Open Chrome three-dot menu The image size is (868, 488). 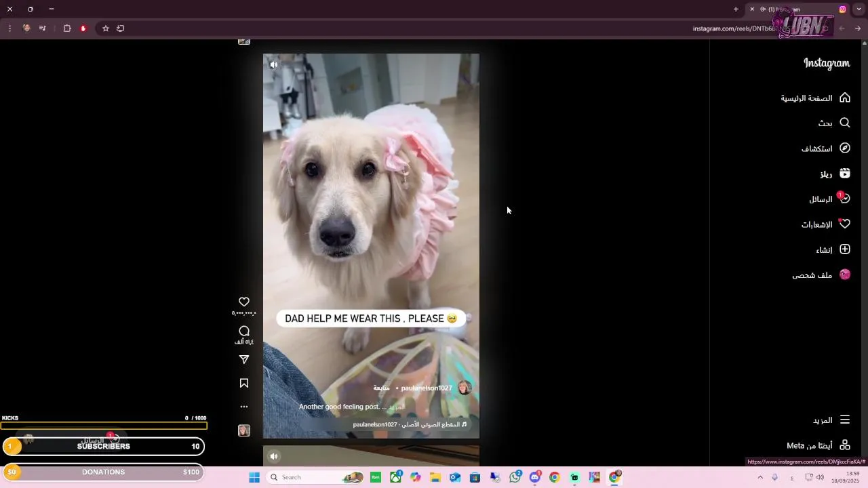pos(9,28)
